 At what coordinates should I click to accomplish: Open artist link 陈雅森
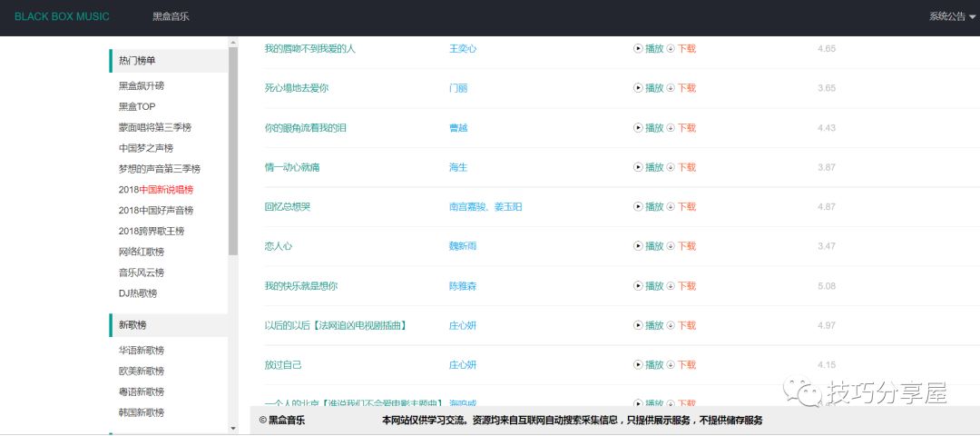[x=463, y=286]
